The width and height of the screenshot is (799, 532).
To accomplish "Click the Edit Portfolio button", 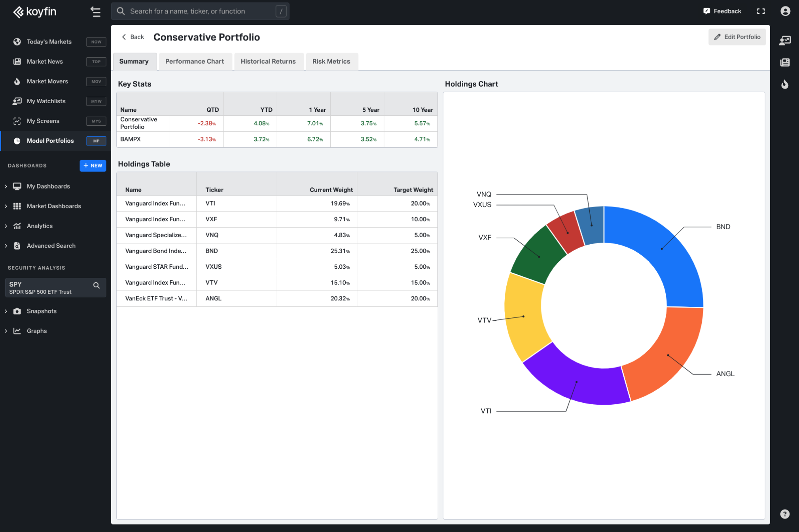I will [x=737, y=37].
